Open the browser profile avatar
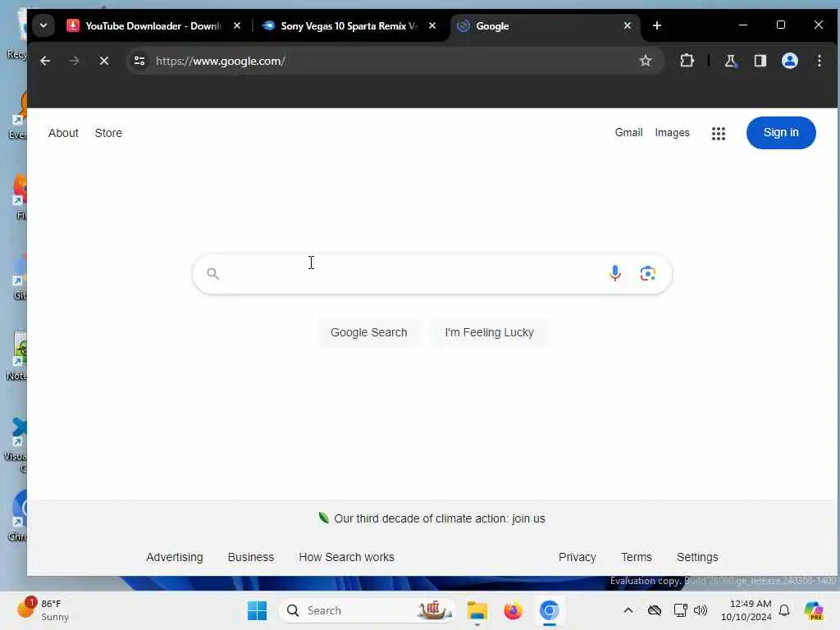This screenshot has width=840, height=630. (790, 61)
